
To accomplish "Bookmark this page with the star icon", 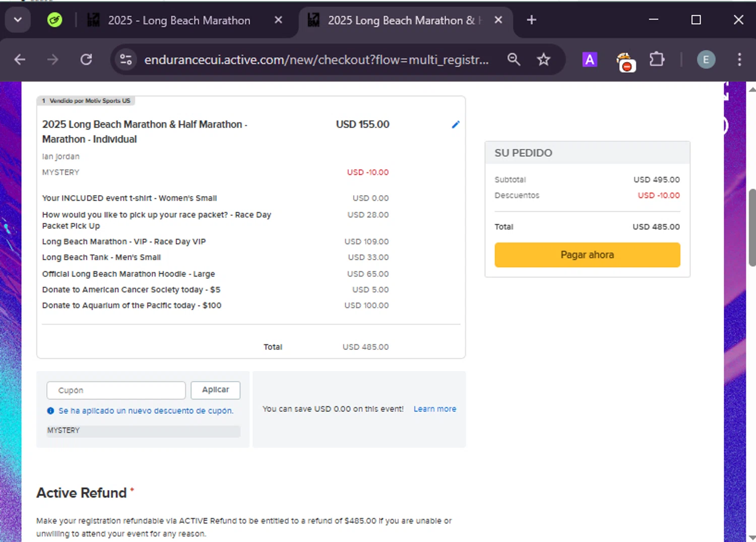I will pyautogui.click(x=543, y=59).
